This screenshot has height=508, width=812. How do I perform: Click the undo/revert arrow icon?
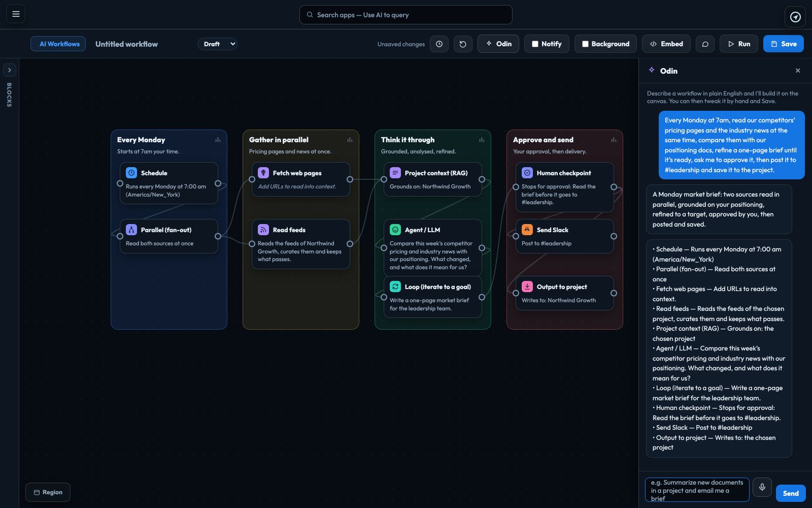pos(463,44)
